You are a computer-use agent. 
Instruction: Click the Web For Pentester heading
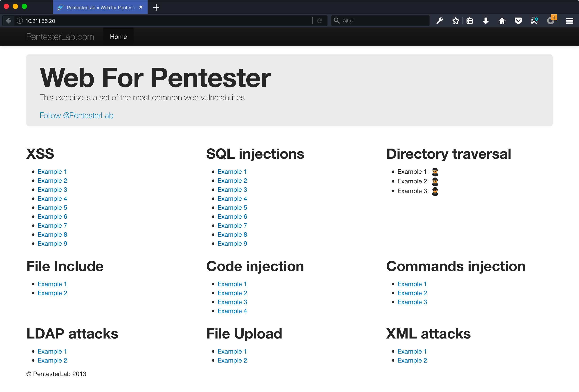click(x=155, y=78)
